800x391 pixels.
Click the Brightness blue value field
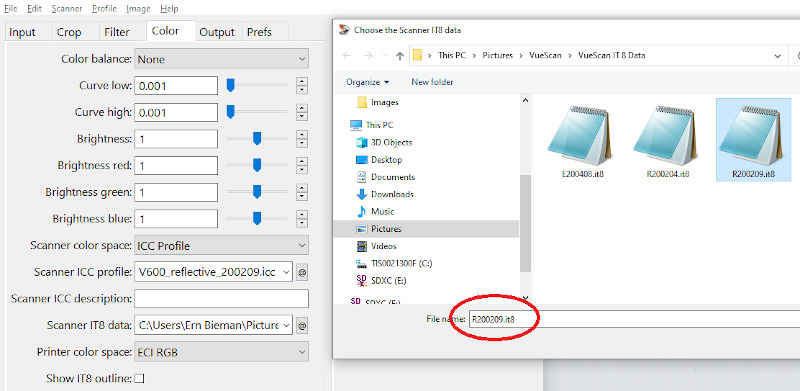[x=176, y=219]
